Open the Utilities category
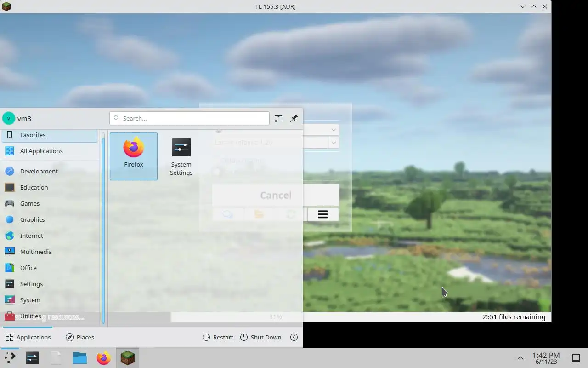Screen dimensions: 588x368 [50, 316]
